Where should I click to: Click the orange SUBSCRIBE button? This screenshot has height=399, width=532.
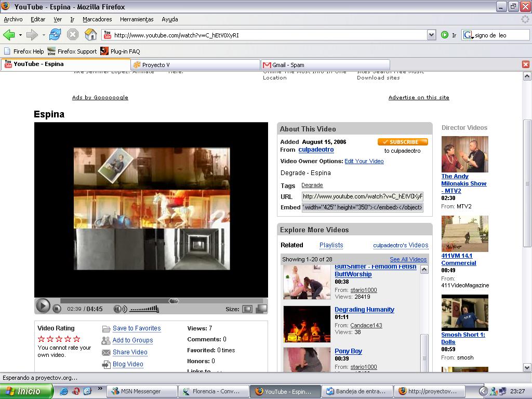(403, 142)
